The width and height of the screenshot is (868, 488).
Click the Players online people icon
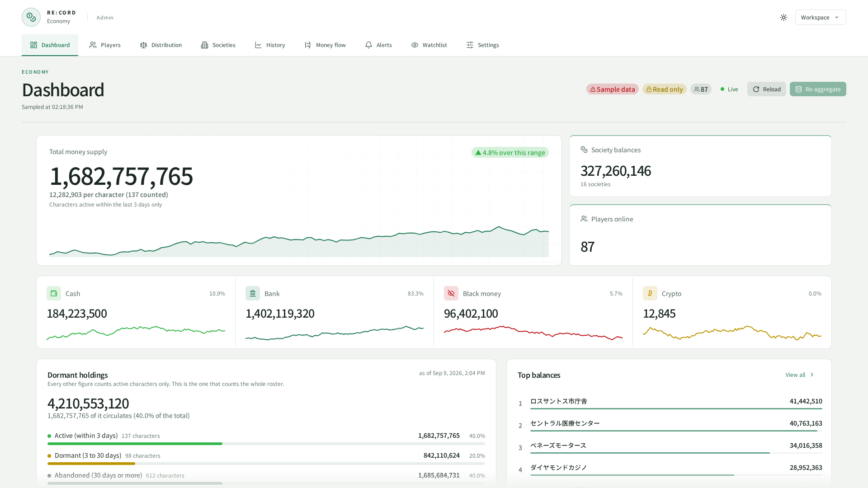pyautogui.click(x=584, y=219)
